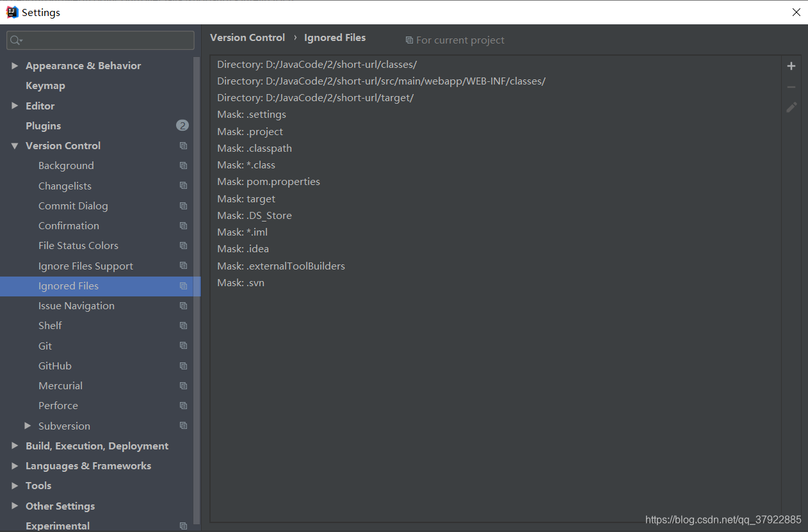808x532 pixels.
Task: Click the plus icon to add ignored file
Action: click(791, 66)
